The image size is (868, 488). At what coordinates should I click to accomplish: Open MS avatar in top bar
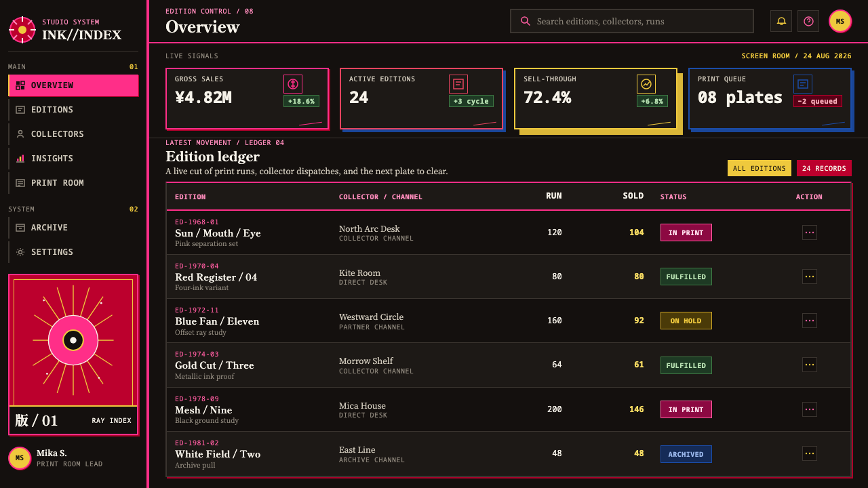coord(840,21)
